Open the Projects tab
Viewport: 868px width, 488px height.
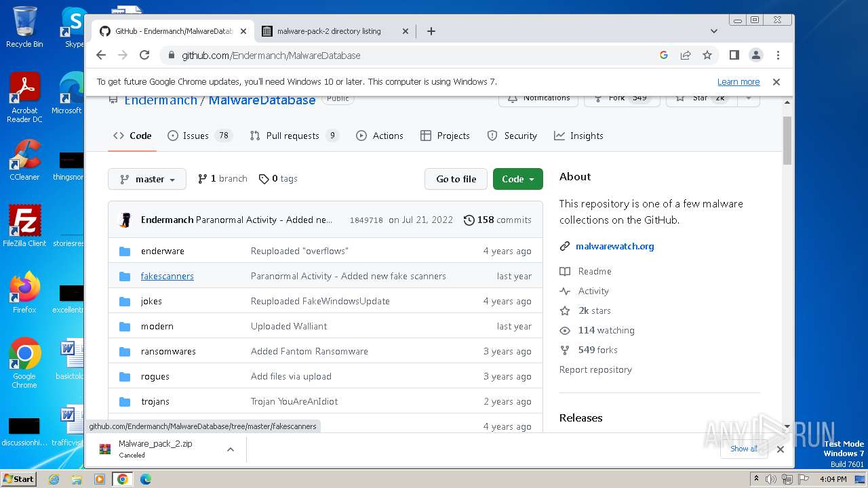(445, 136)
